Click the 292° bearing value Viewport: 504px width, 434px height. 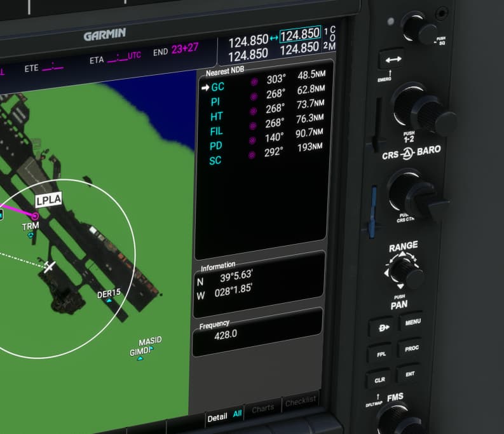274,152
